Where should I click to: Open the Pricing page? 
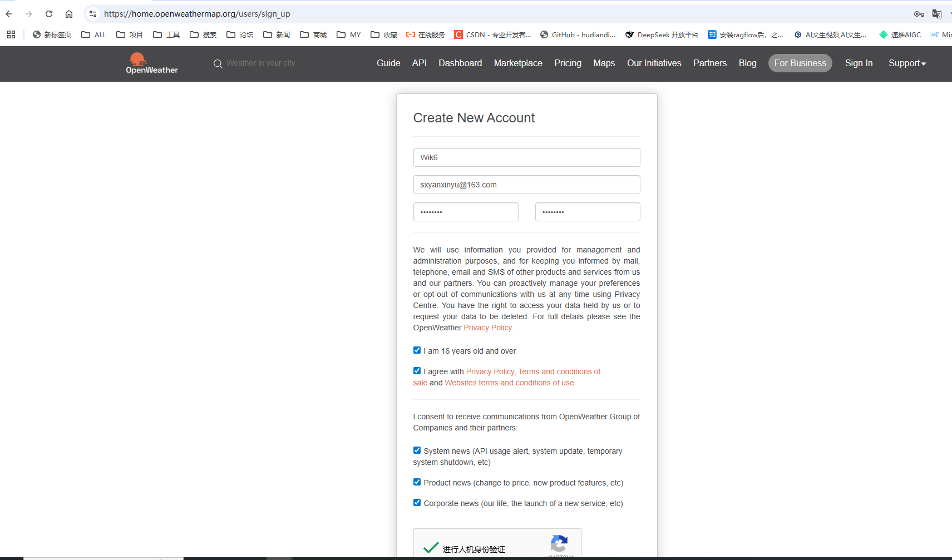(x=568, y=63)
